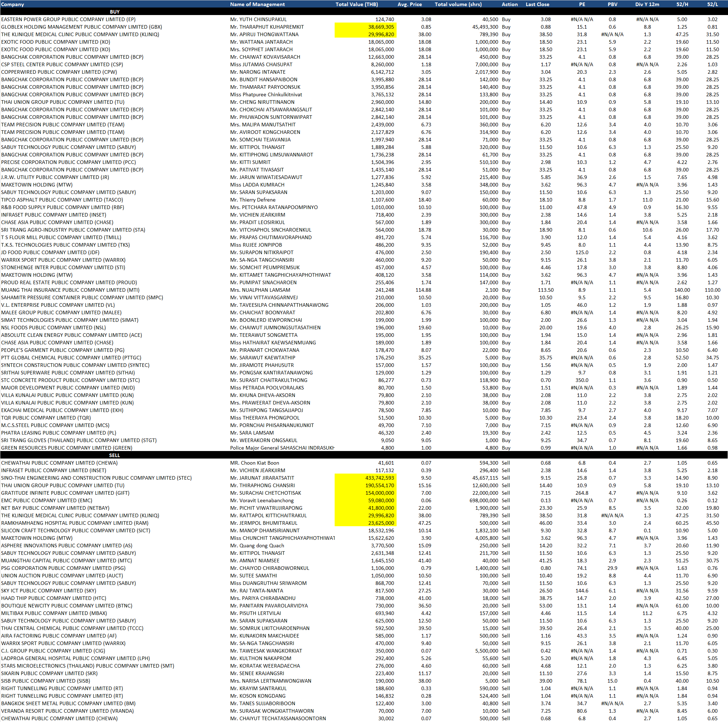Click the Name of Management column header
Image resolution: width=728 pixels, height=722 pixels.
257,4
